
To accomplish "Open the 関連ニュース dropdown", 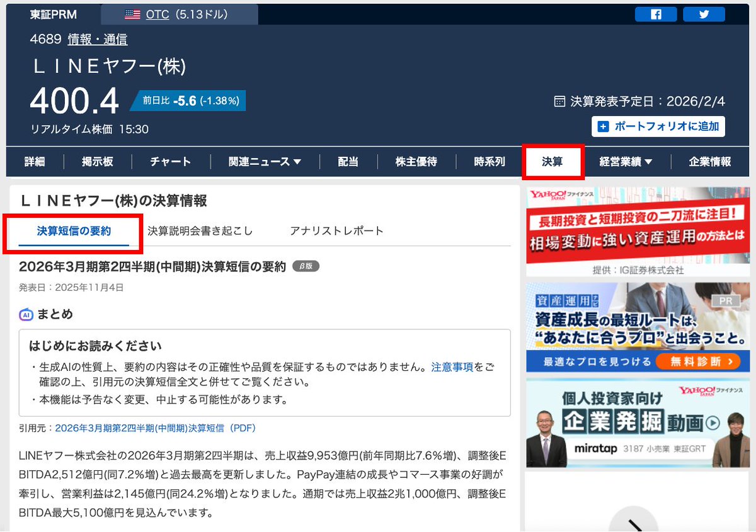I will pos(265,162).
